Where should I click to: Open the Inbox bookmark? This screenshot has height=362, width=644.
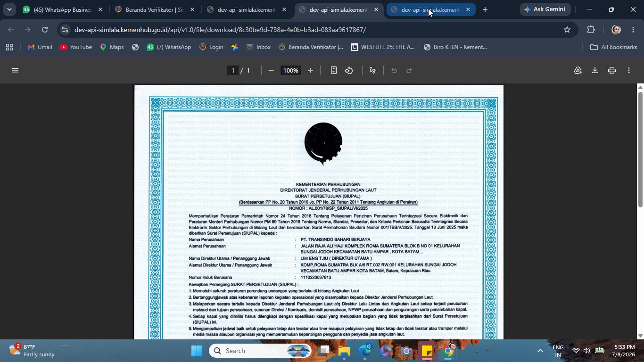tap(258, 47)
